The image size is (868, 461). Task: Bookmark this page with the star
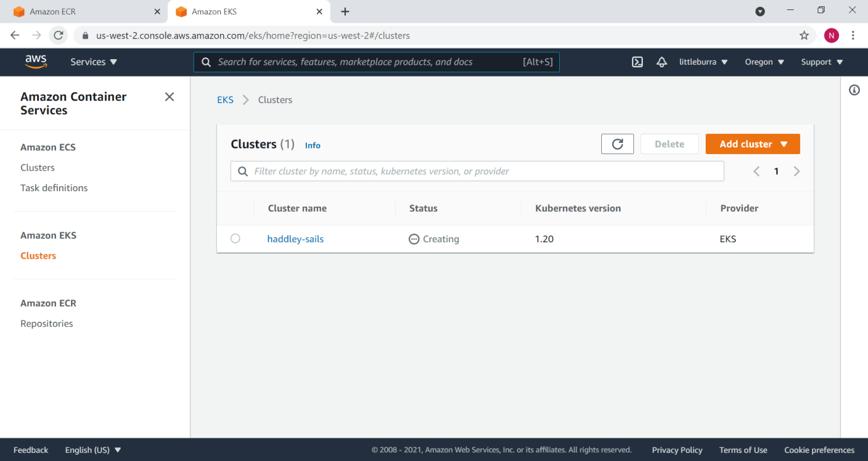coord(804,35)
